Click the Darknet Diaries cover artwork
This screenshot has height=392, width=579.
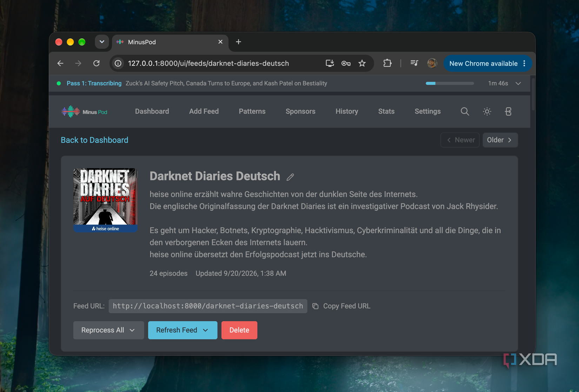(105, 200)
